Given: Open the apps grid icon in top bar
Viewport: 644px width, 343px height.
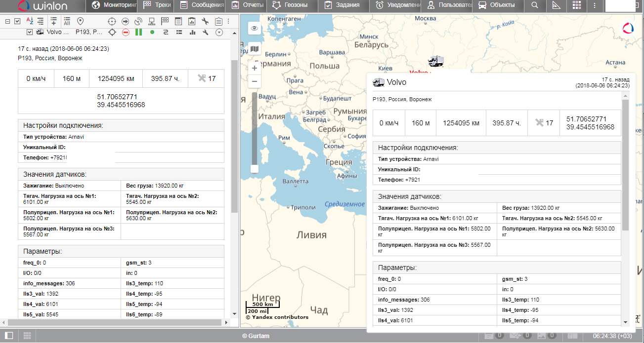Looking at the screenshot, I should (x=577, y=5).
